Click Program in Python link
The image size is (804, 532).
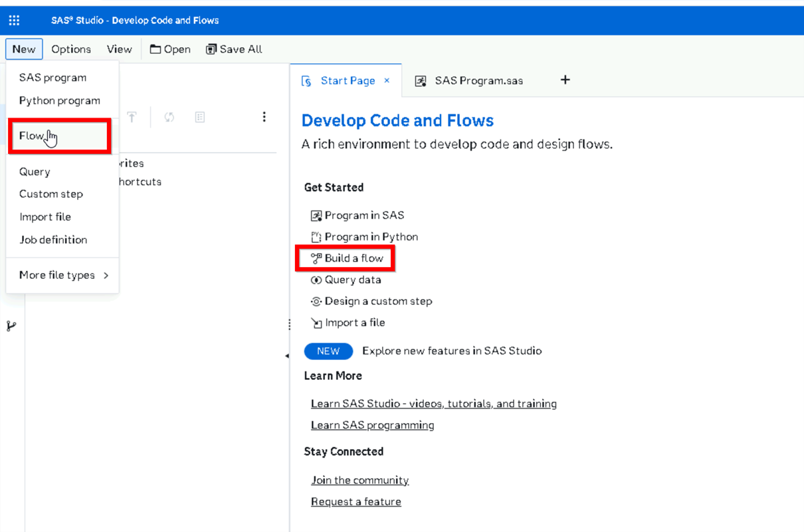coord(365,237)
